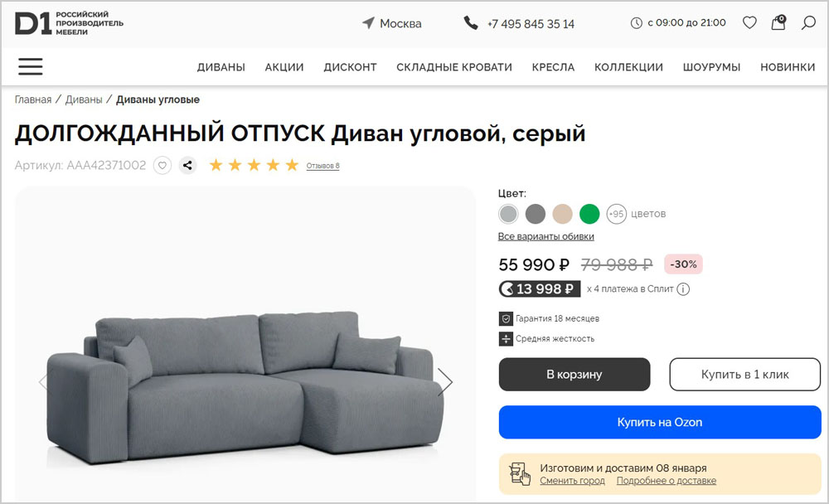
Task: Order instantly with Купить в 1 клик
Action: (744, 374)
